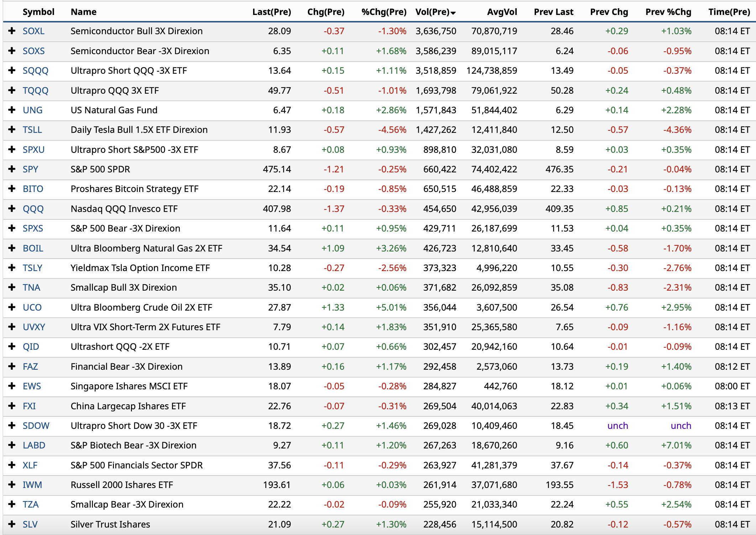Click the plus icon next to UCO
The height and width of the screenshot is (535, 756).
(x=12, y=307)
